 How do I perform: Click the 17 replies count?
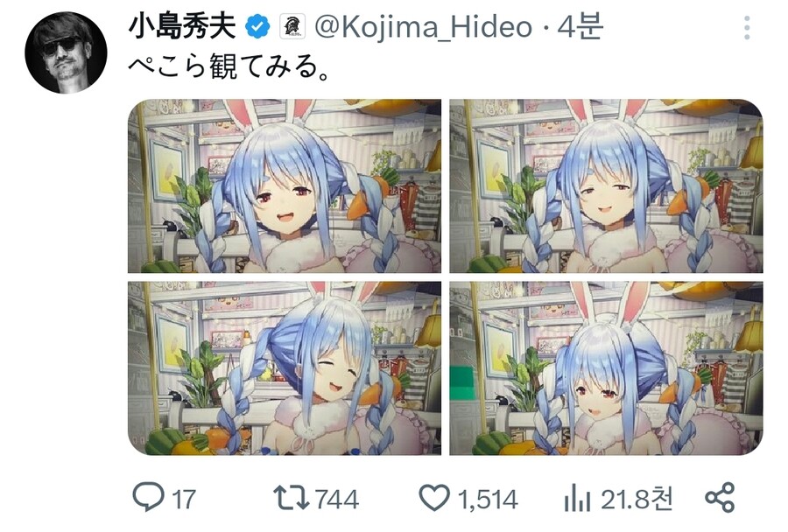(184, 500)
